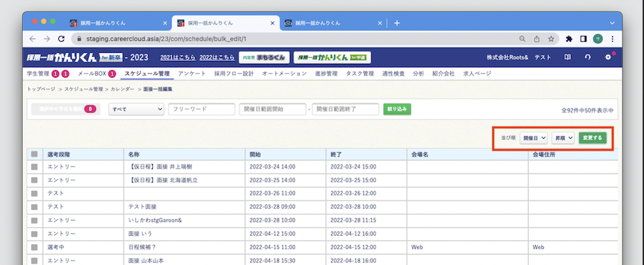Click the 変更する button
This screenshot has height=265, width=644.
tap(593, 138)
